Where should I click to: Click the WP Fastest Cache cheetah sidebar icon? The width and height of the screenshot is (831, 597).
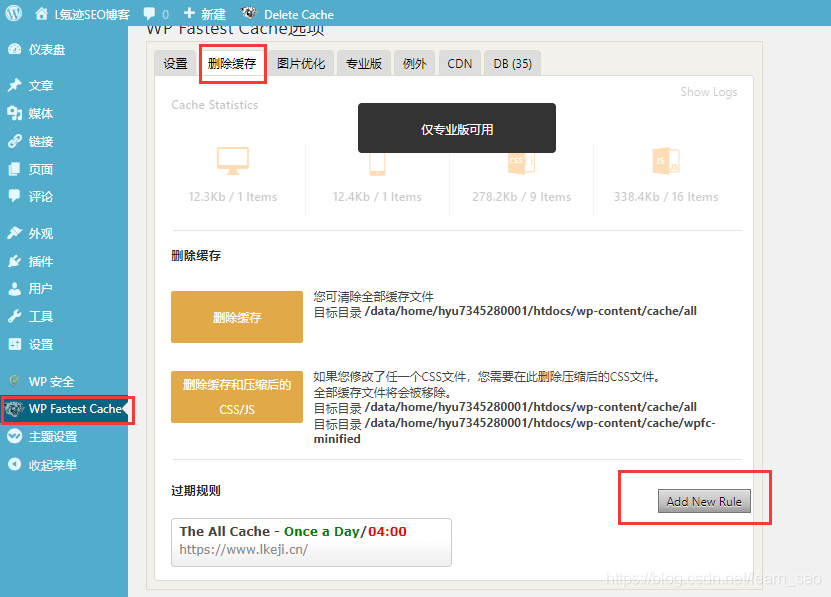pos(14,409)
